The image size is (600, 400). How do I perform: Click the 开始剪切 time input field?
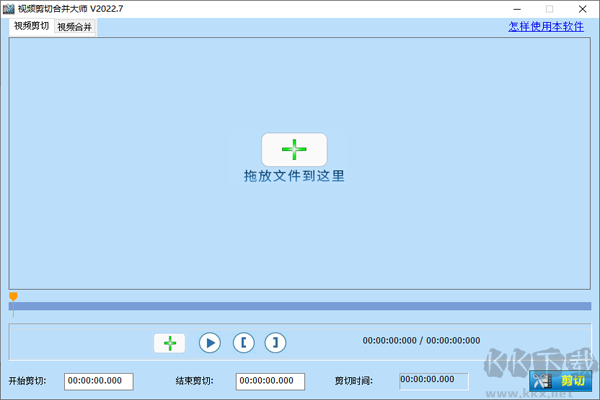[x=99, y=382]
